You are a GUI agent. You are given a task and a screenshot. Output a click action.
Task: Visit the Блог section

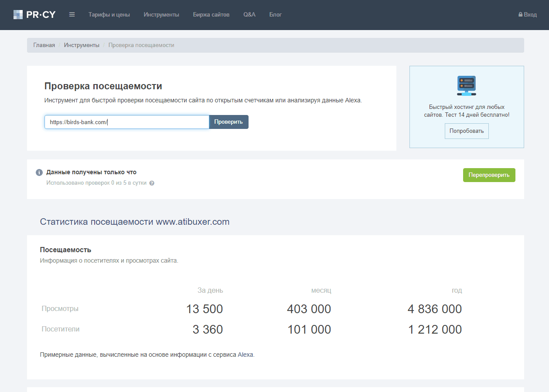point(276,15)
